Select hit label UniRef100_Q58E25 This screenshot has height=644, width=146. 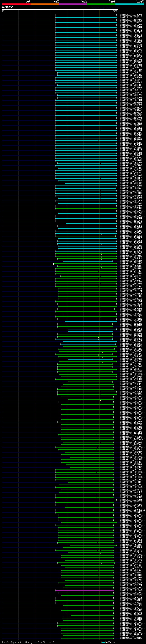[x=131, y=636]
